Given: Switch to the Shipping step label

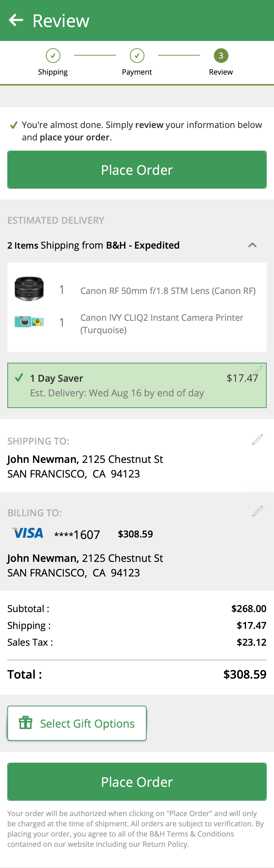Looking at the screenshot, I should tap(53, 71).
